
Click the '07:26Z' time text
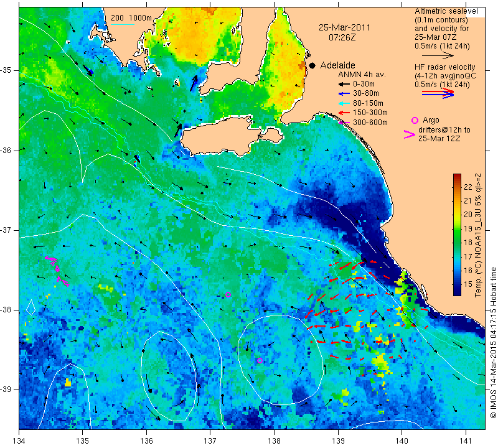342,37
